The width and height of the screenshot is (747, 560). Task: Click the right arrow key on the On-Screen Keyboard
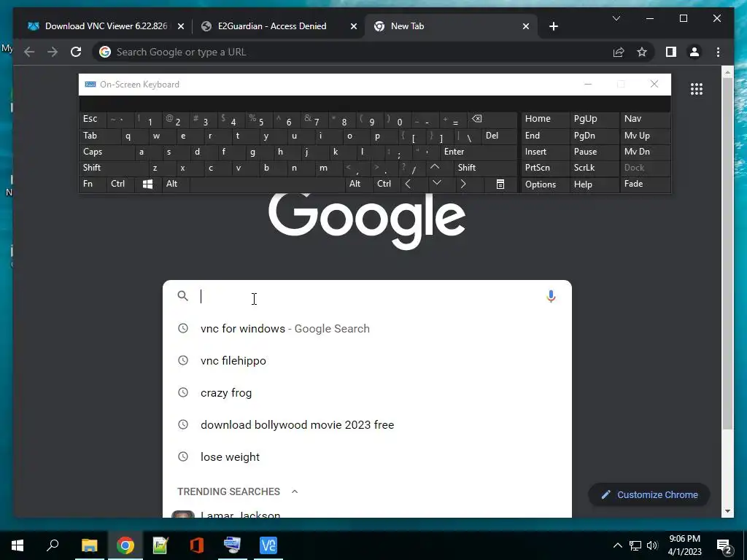pyautogui.click(x=463, y=184)
